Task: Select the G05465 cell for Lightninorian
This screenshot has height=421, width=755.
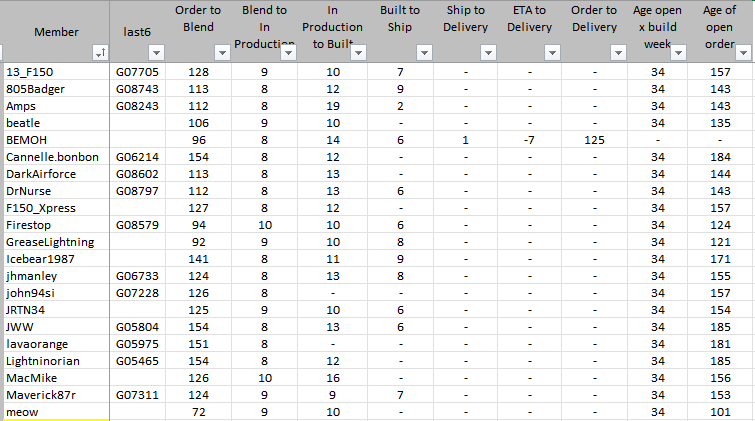Action: coord(136,361)
